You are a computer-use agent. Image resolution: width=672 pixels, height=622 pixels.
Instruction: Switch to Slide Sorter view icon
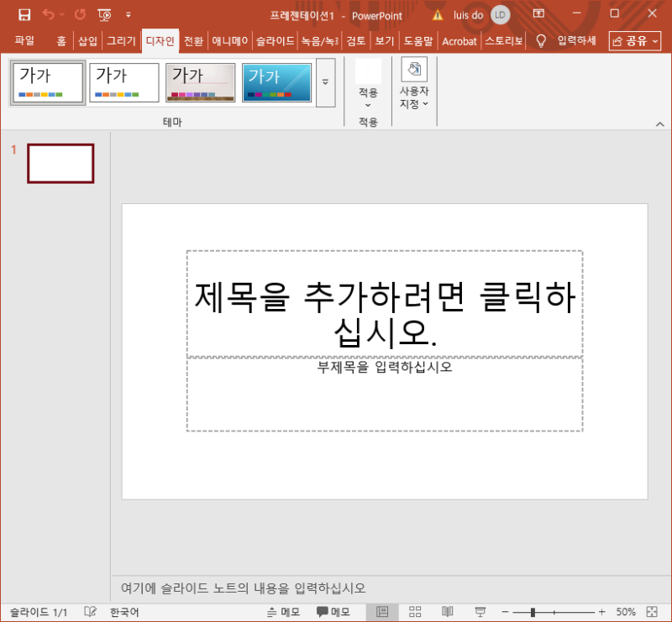[415, 612]
